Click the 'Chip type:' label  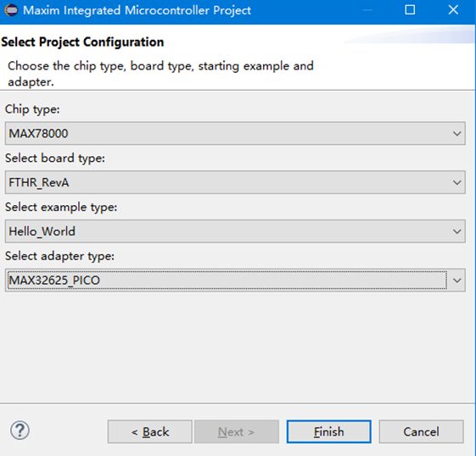pos(32,109)
